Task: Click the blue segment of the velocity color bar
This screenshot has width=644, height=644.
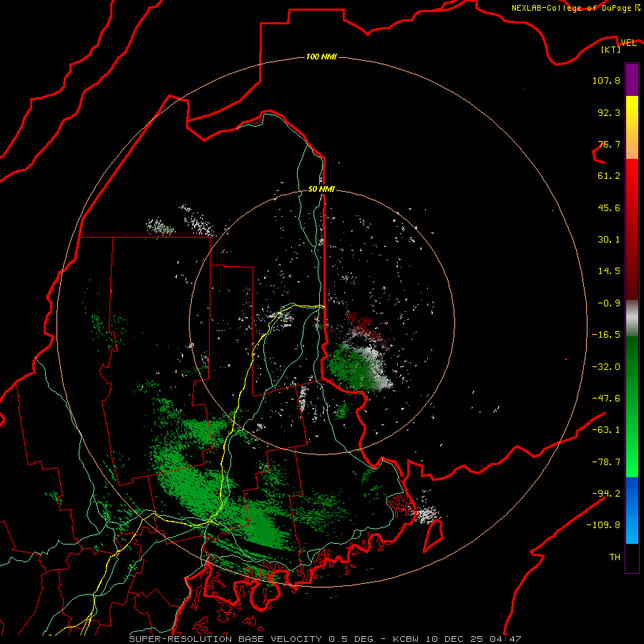Action: [x=632, y=510]
